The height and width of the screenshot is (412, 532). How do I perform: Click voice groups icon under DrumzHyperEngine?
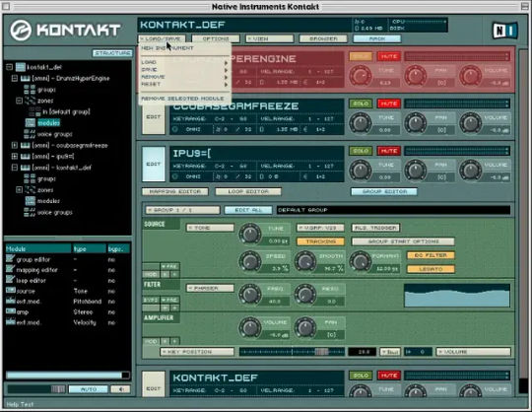[30, 134]
